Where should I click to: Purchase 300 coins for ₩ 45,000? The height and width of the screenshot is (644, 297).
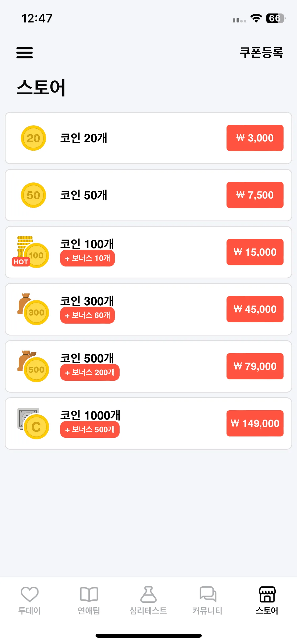point(255,309)
